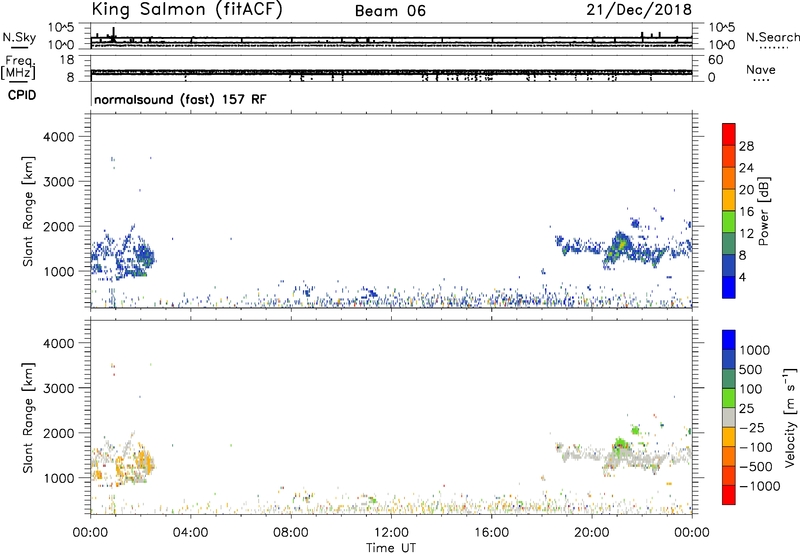Select the "Beam 06" heading
Image resolution: width=800 pixels, height=554 pixels.
click(390, 11)
